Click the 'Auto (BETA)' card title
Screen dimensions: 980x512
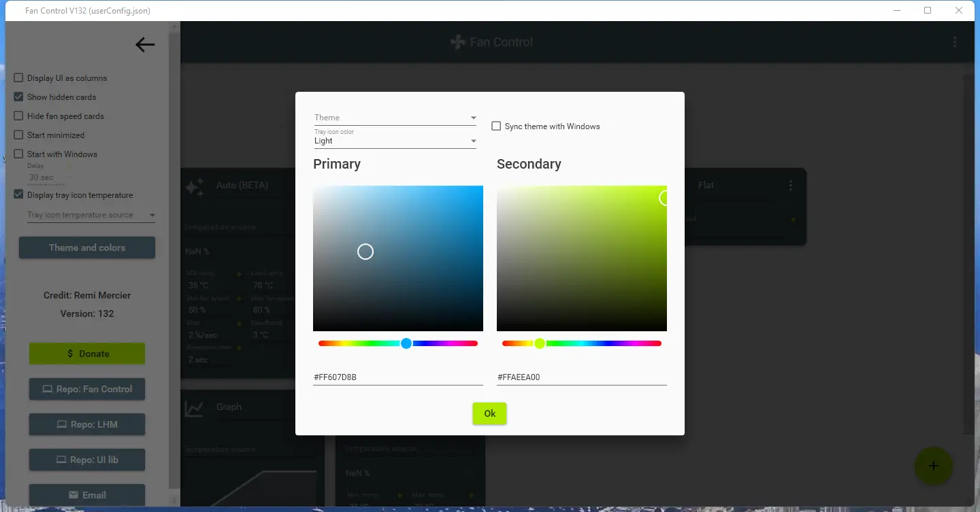[242, 185]
